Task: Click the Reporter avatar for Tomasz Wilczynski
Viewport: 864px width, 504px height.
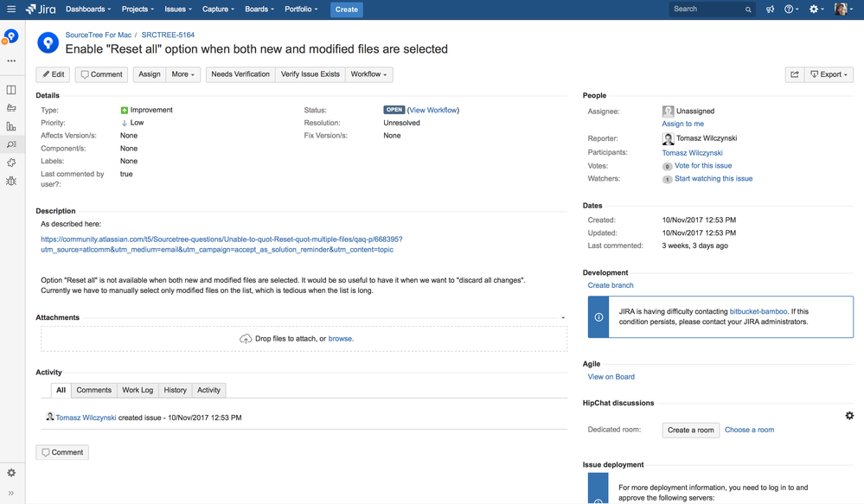Action: coord(668,139)
